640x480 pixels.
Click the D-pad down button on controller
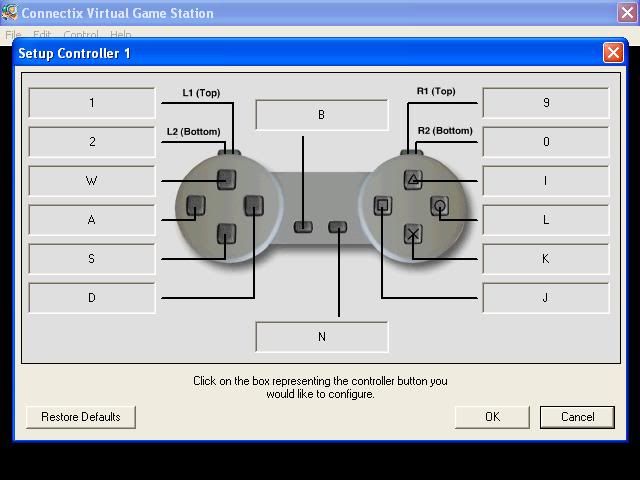(x=227, y=233)
